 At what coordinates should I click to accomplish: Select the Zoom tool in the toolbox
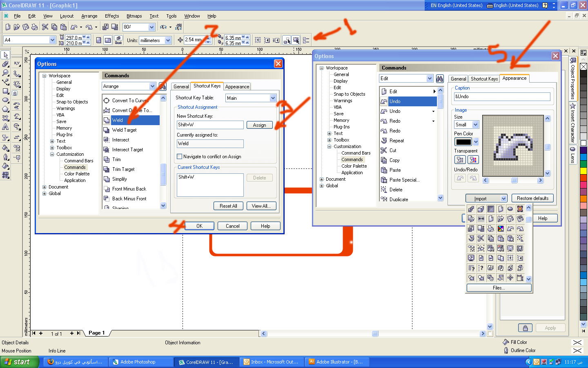(6, 73)
